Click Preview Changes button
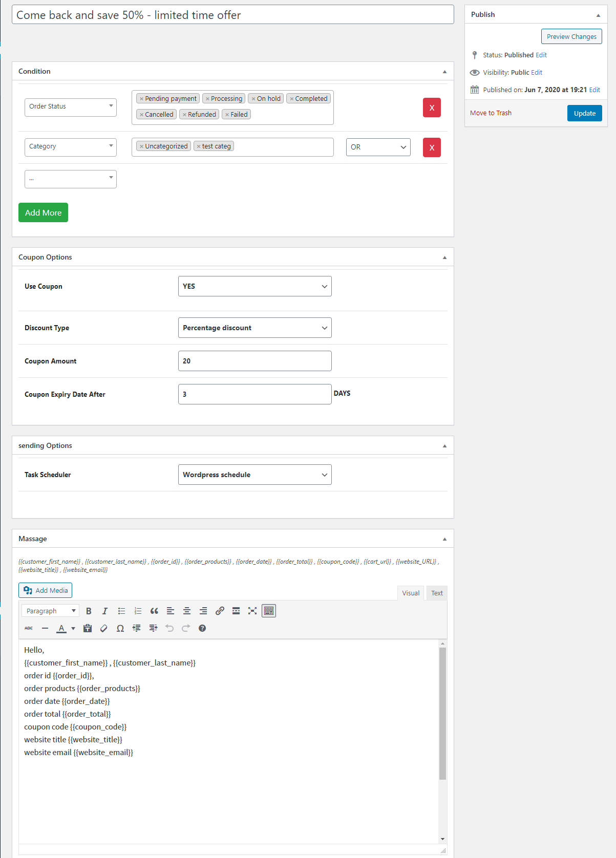Screen dimensions: 616x858 [x=571, y=36]
